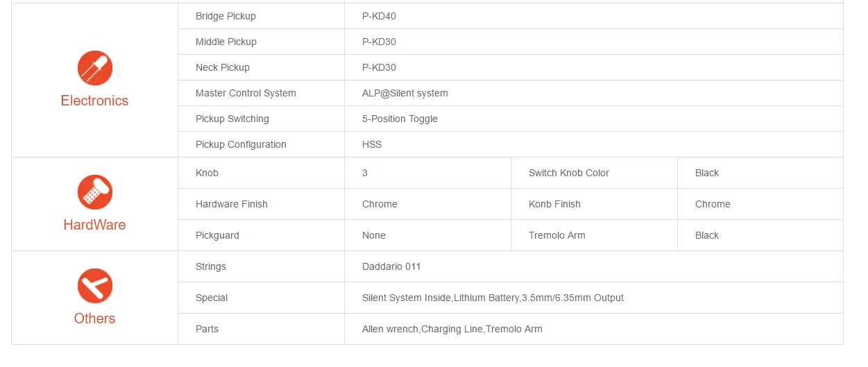Click the Middle Pickup label
Image resolution: width=868 pixels, height=367 pixels.
click(226, 42)
